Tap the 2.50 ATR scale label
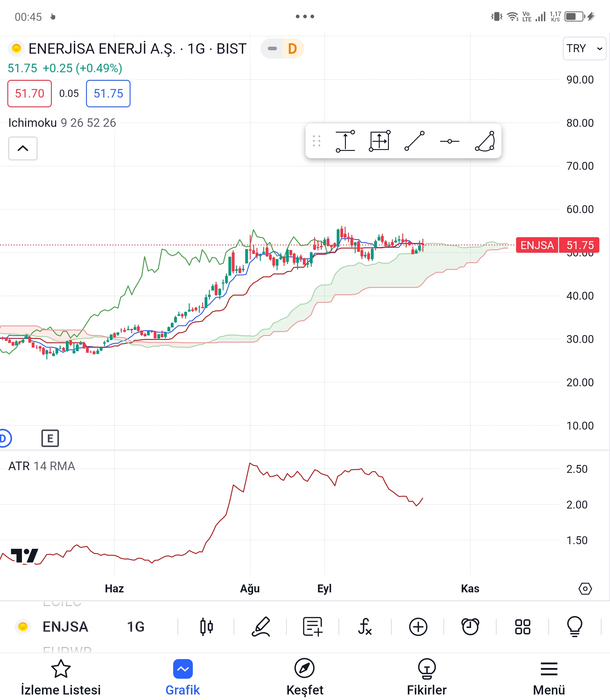Screen dimensions: 610x700 click(577, 469)
